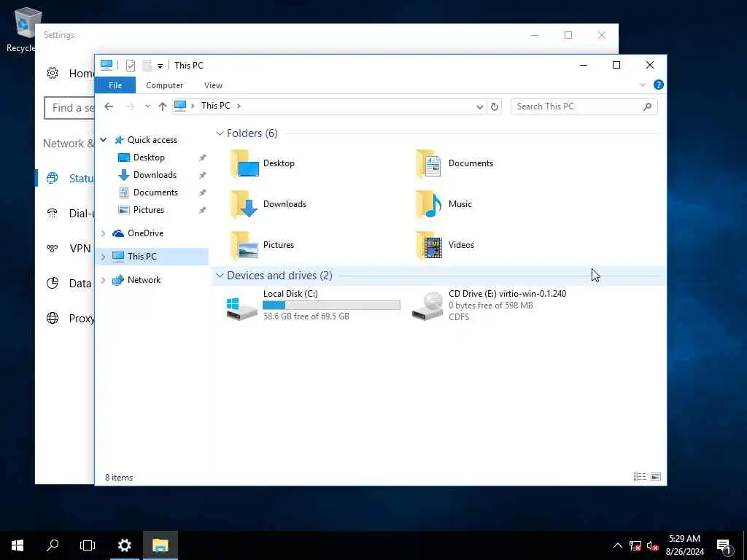Click File Explorer taskbar icon
The width and height of the screenshot is (747, 560).
pos(160,545)
